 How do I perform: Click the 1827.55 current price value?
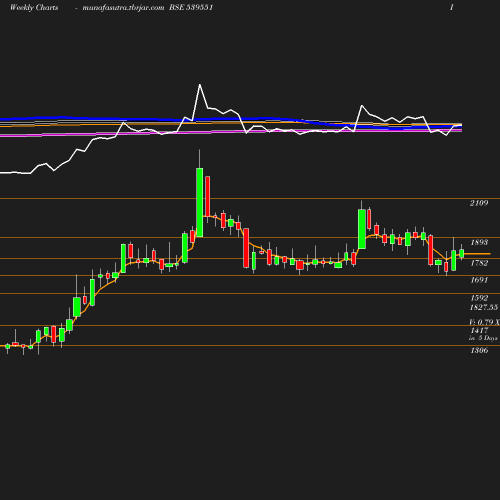pyautogui.click(x=484, y=307)
